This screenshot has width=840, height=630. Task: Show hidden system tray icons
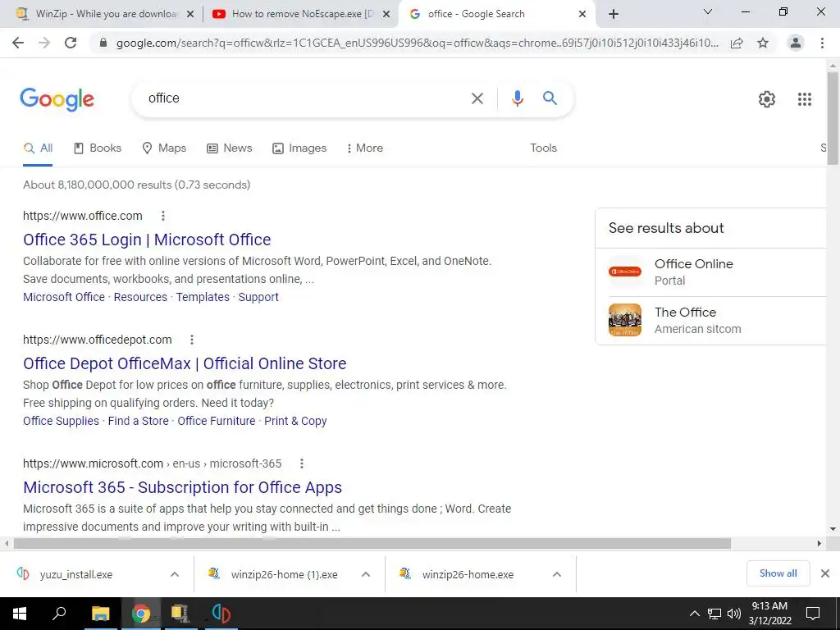694,614
